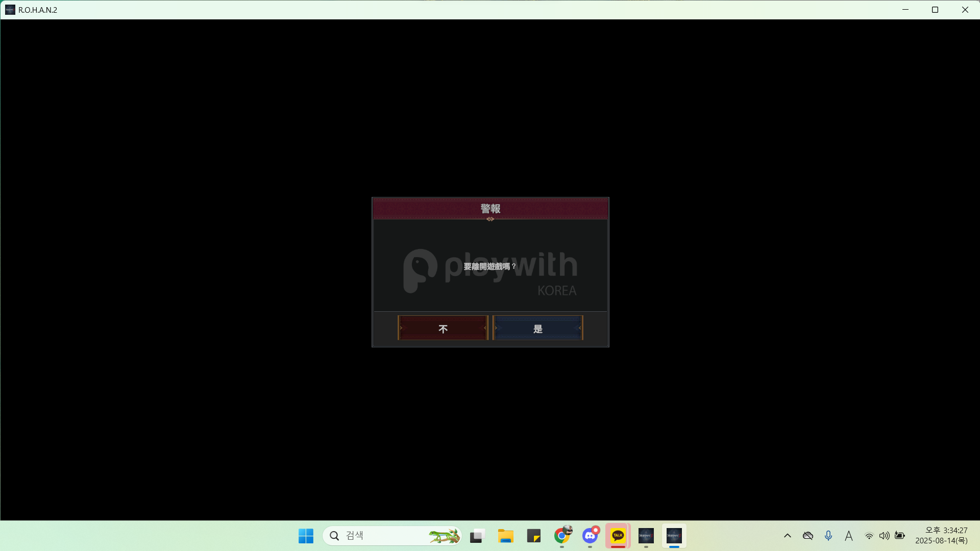Screen dimensions: 980x551
Task: Expand hidden system tray icons chevron
Action: click(788, 536)
